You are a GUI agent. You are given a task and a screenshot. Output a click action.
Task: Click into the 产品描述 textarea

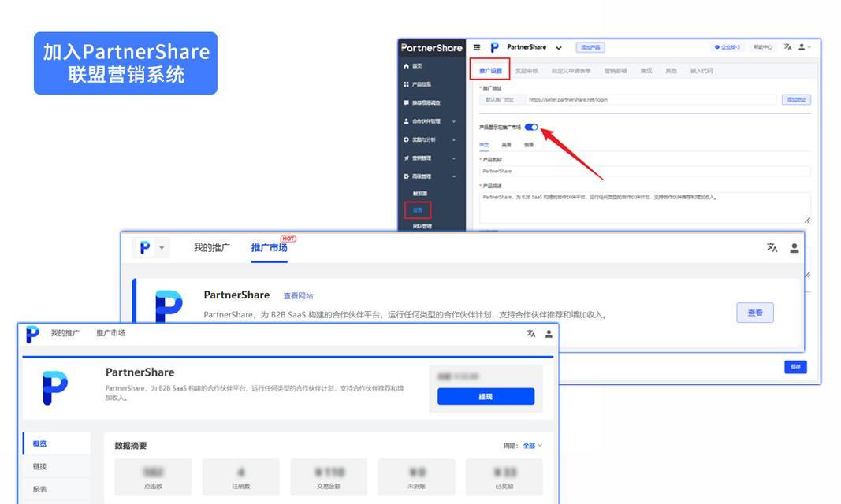point(645,208)
